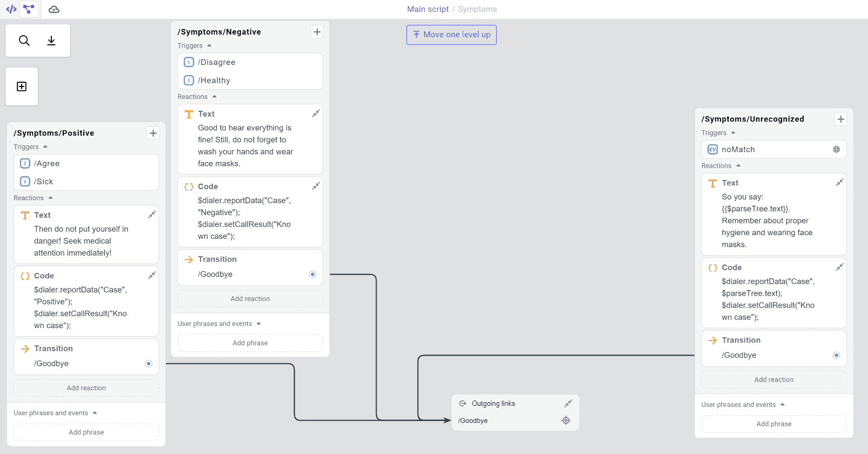The height and width of the screenshot is (454, 868).
Task: Collapse Triggers in /Symptoms/Unrecognized
Action: [733, 132]
